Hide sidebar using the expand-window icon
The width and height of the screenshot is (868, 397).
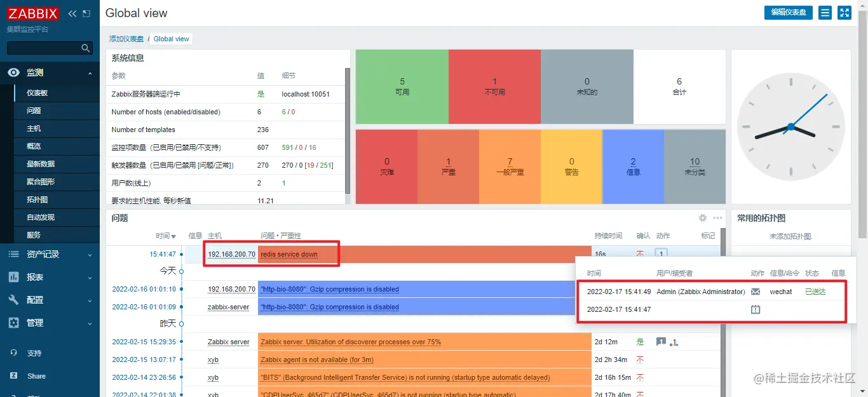(x=86, y=13)
